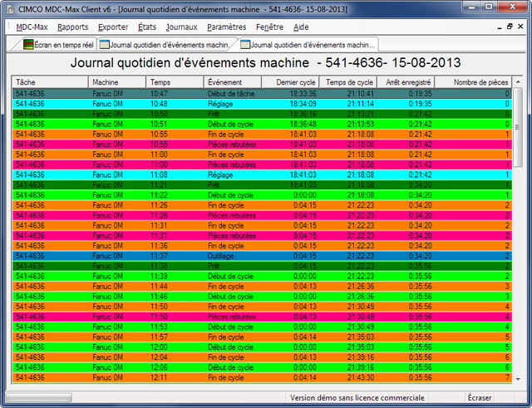Image resolution: width=532 pixels, height=408 pixels.
Task: Sort by Machine column header
Action: [x=117, y=82]
